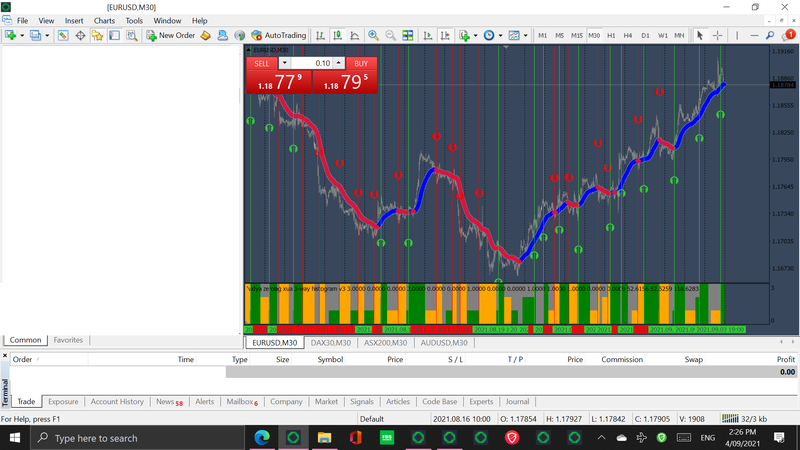Select the H4 timeframe
The width and height of the screenshot is (800, 450).
(x=628, y=35)
